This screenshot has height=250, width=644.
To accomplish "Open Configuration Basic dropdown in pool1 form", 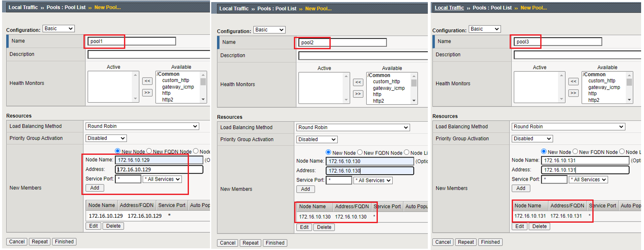I will point(59,28).
